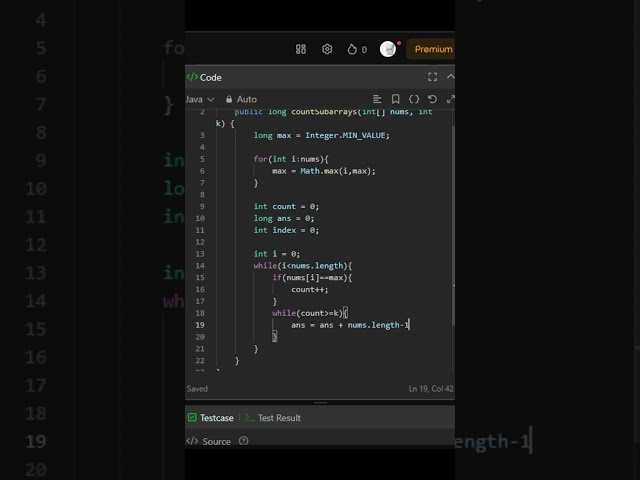The width and height of the screenshot is (640, 480).
Task: Click the Premium button
Action: point(433,49)
